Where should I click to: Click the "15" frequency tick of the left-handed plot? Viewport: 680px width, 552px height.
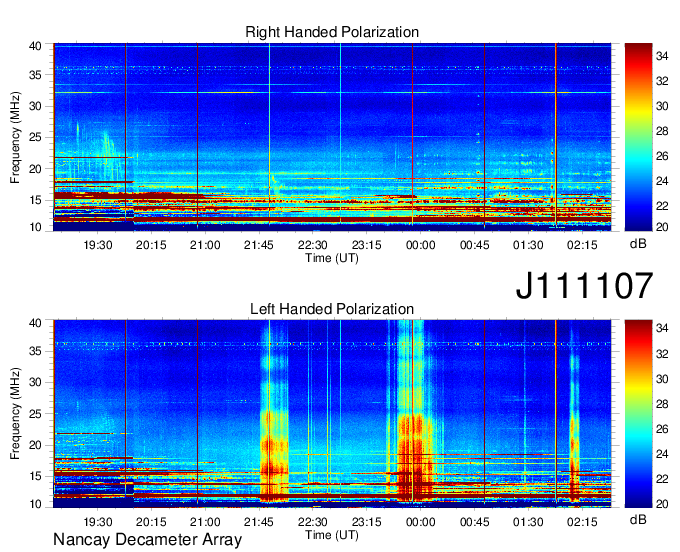click(x=36, y=477)
